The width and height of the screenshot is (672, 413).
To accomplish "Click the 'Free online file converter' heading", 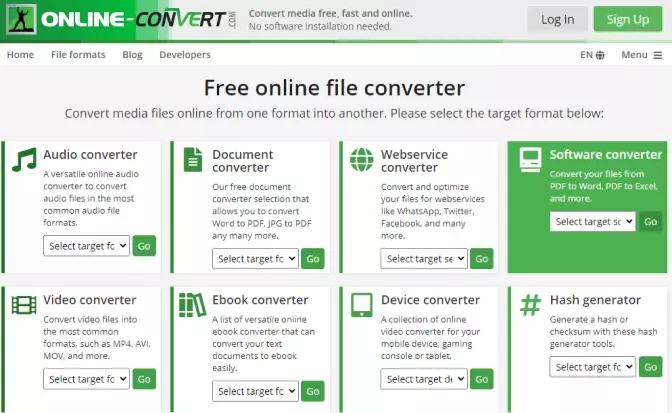I will tap(334, 88).
